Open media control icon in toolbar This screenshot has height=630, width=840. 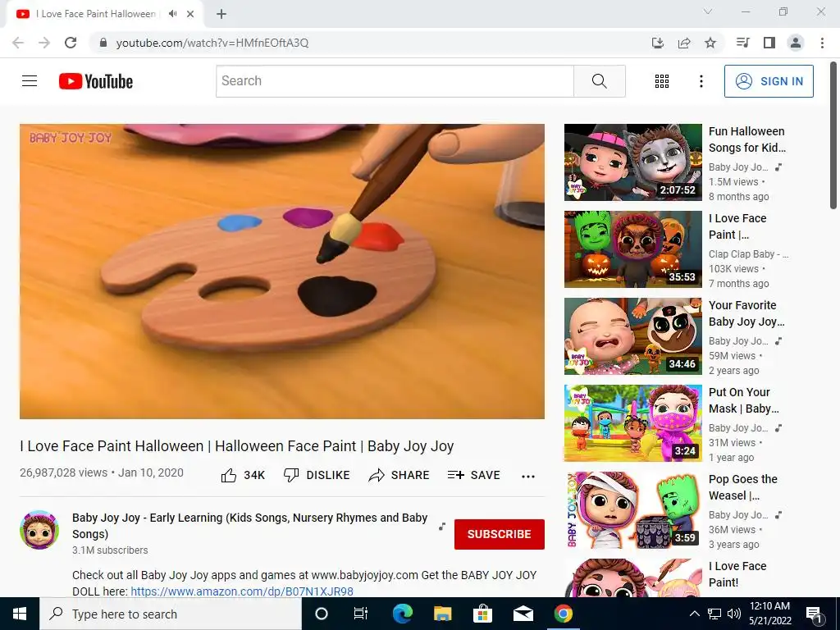pos(743,43)
